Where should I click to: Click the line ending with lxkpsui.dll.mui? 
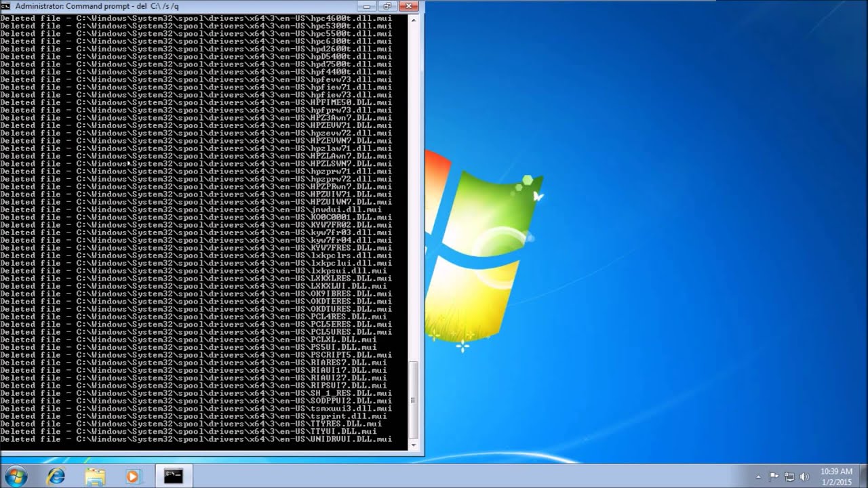[x=193, y=270]
